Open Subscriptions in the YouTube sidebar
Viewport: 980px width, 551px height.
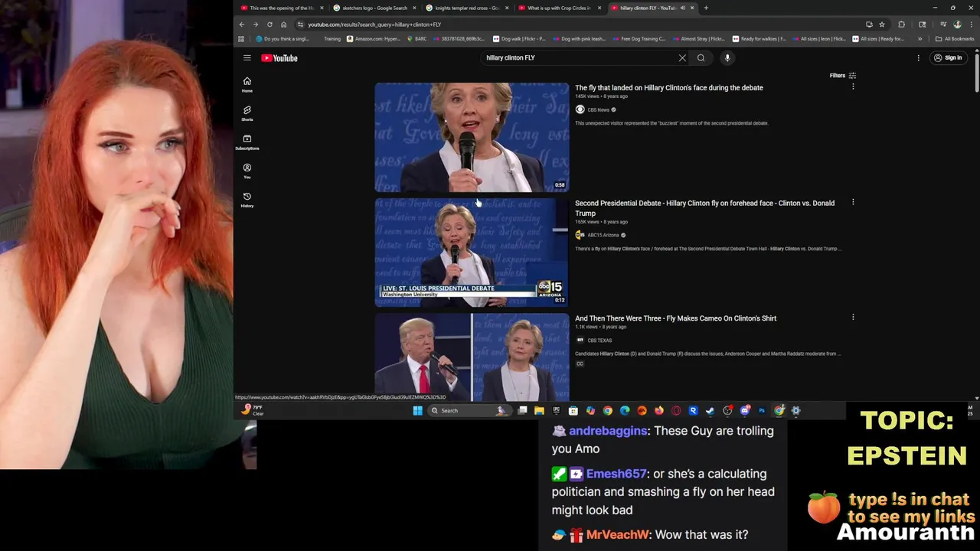pyautogui.click(x=247, y=142)
